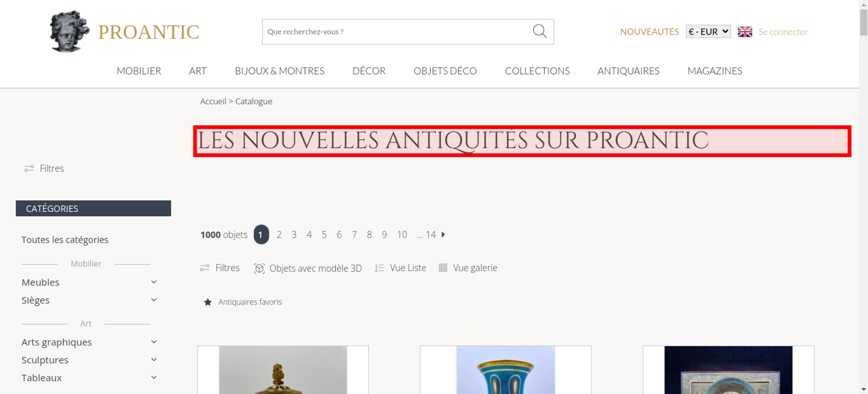Expand the Arts graphiques category chevron

[x=154, y=342]
